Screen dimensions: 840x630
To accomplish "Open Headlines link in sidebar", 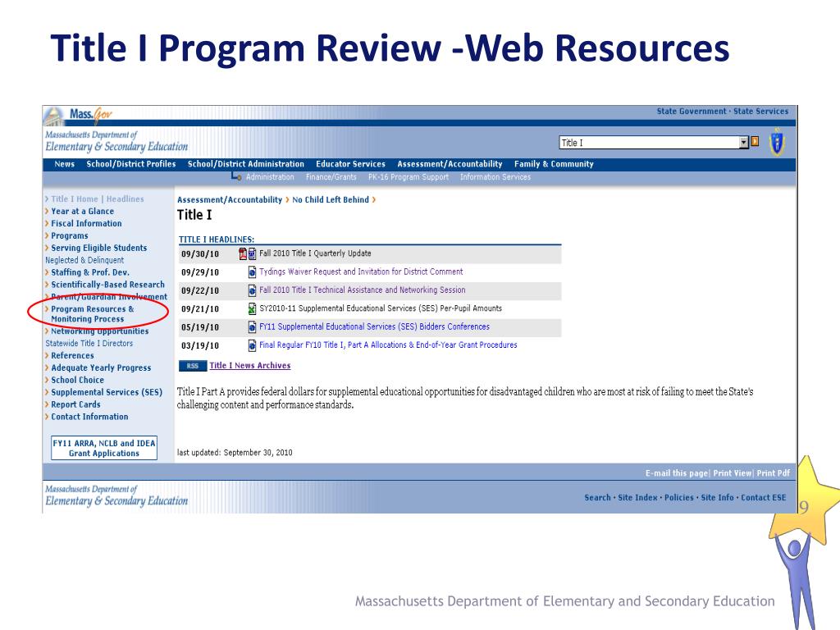I will point(125,199).
